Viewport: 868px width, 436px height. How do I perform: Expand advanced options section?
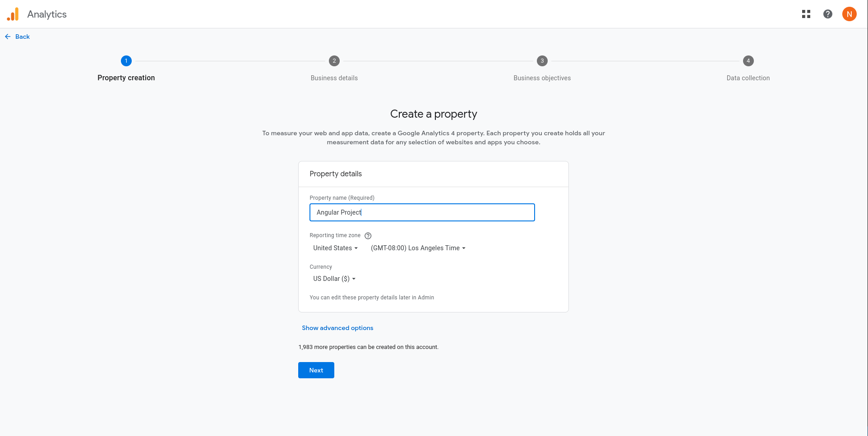click(x=337, y=328)
